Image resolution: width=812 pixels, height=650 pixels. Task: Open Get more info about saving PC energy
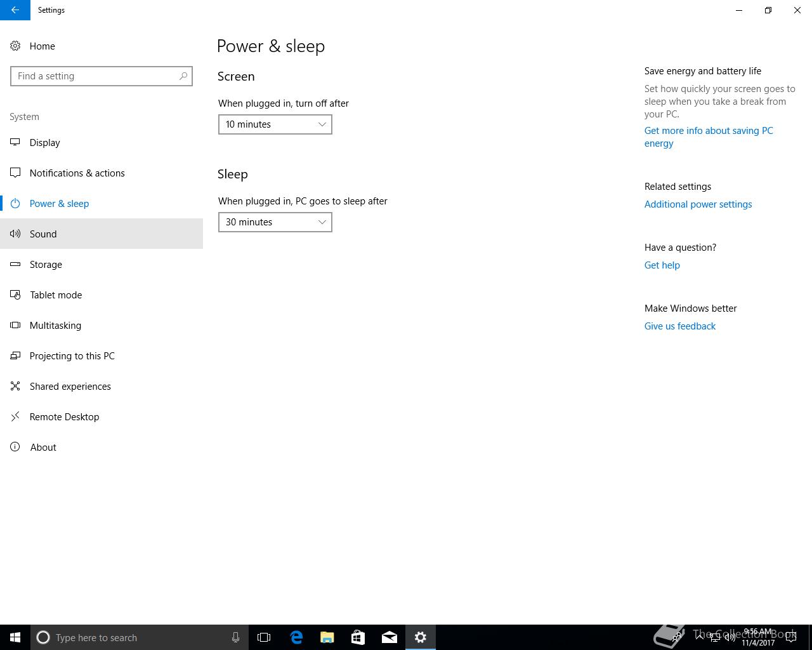709,137
